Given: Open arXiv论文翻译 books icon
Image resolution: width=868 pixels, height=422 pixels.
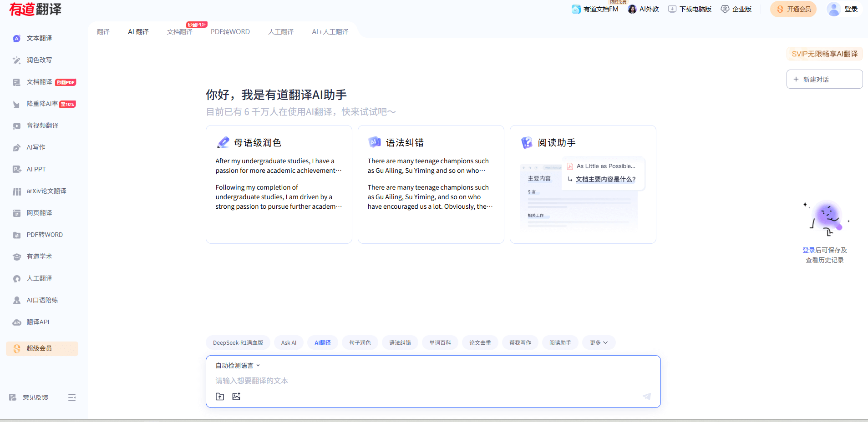Looking at the screenshot, I should 17,191.
